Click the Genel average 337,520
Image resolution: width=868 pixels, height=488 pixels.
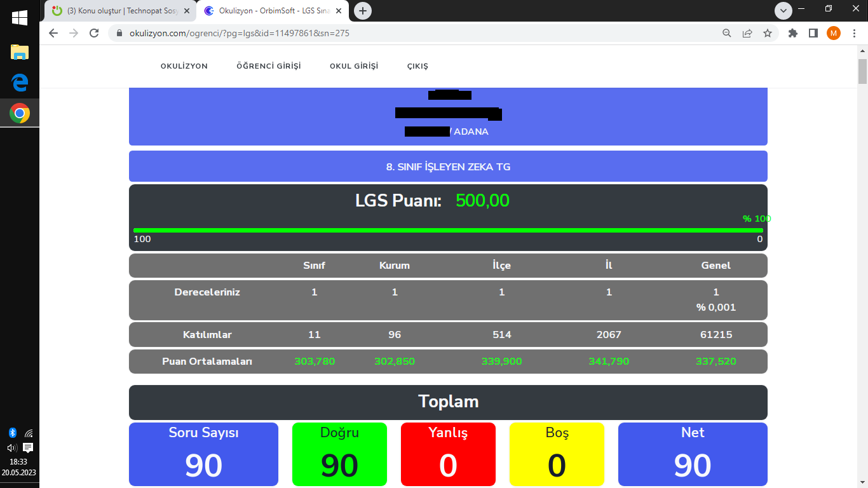click(x=716, y=362)
